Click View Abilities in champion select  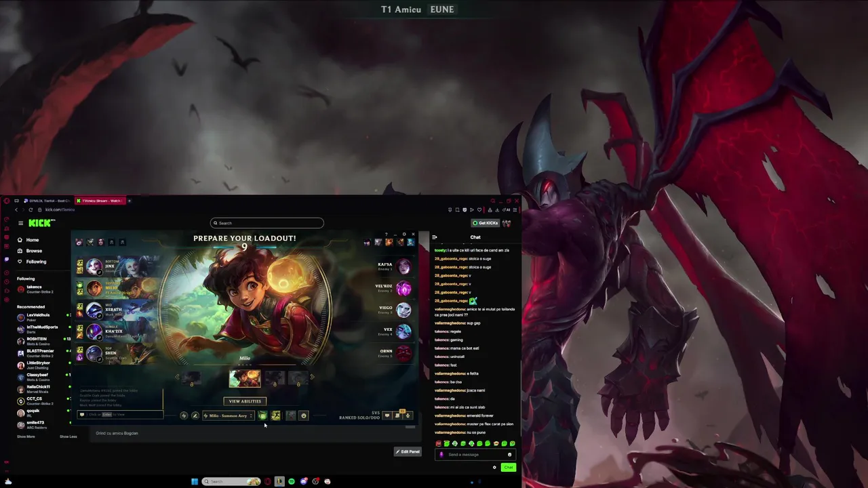pos(245,401)
